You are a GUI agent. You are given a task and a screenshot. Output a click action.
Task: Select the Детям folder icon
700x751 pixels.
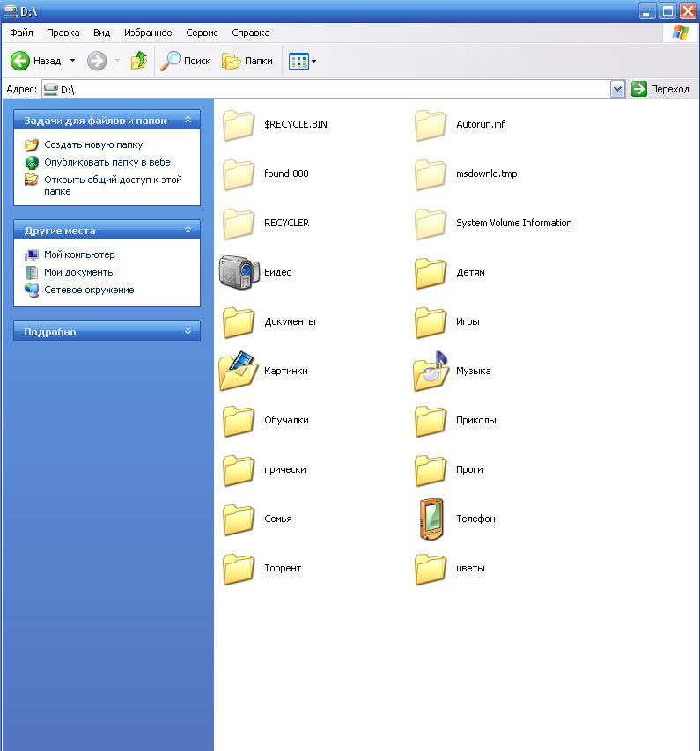431,274
